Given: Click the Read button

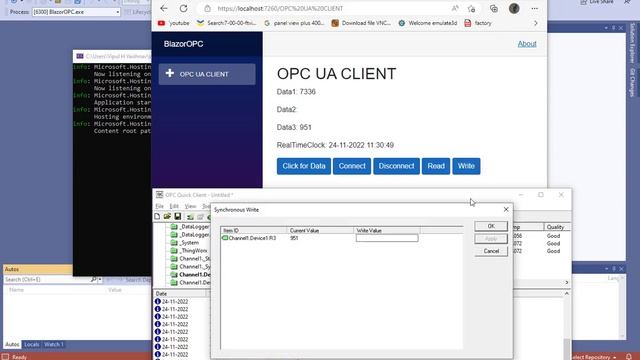Looking at the screenshot, I should [436, 166].
